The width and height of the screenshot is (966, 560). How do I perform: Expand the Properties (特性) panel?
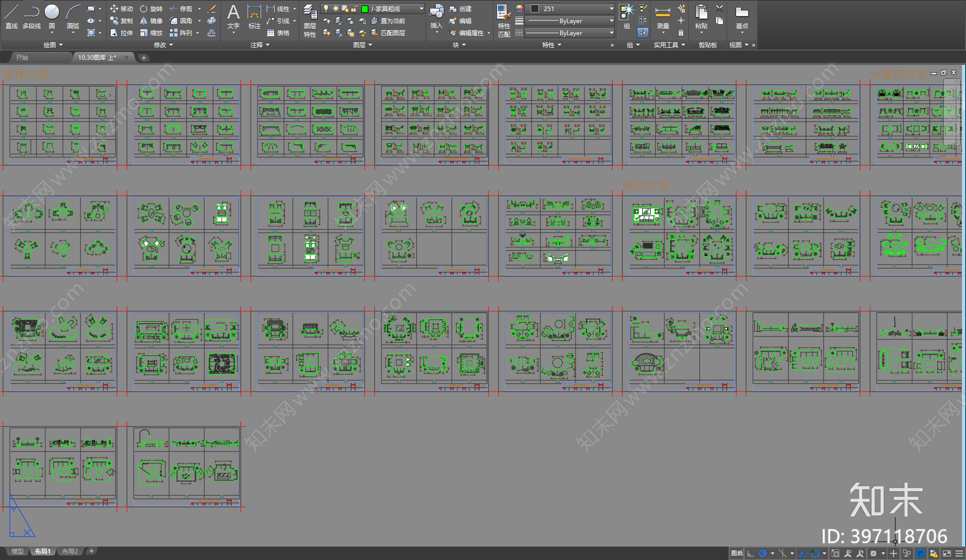(x=551, y=45)
